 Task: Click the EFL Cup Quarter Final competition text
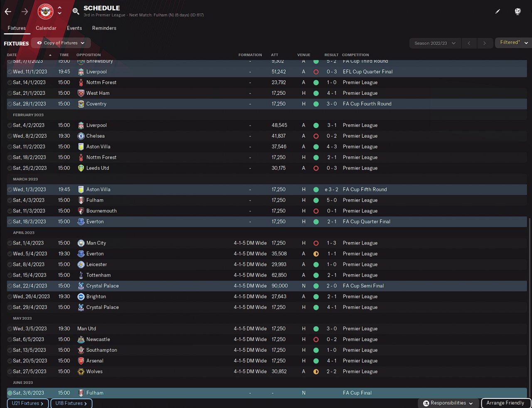[368, 72]
